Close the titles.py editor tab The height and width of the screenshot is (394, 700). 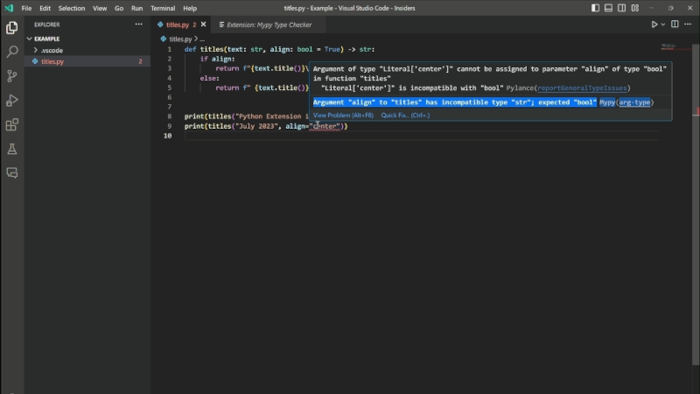coord(204,25)
